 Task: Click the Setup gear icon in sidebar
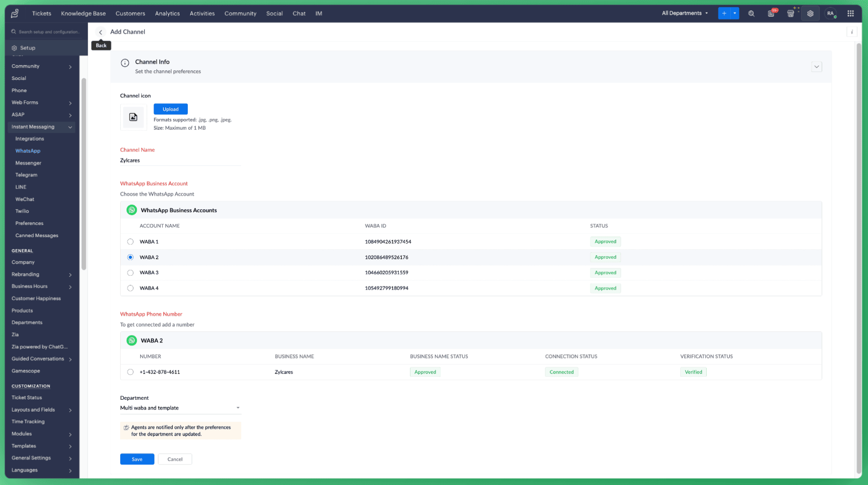[x=14, y=48]
